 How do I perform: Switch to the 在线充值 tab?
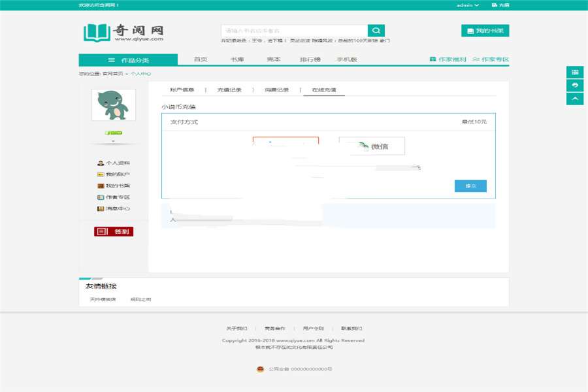point(321,90)
